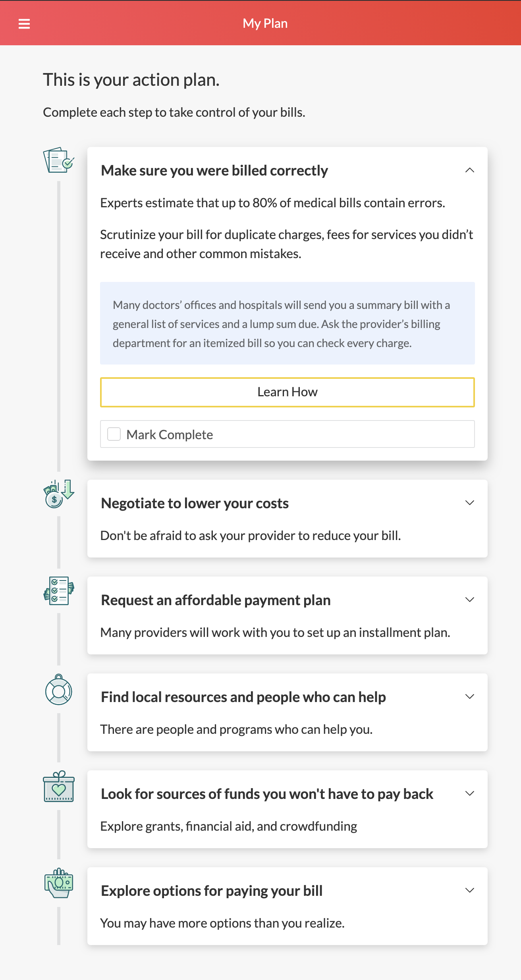Expand the local resources section chevron
Screen dimensions: 521x980
(x=470, y=697)
